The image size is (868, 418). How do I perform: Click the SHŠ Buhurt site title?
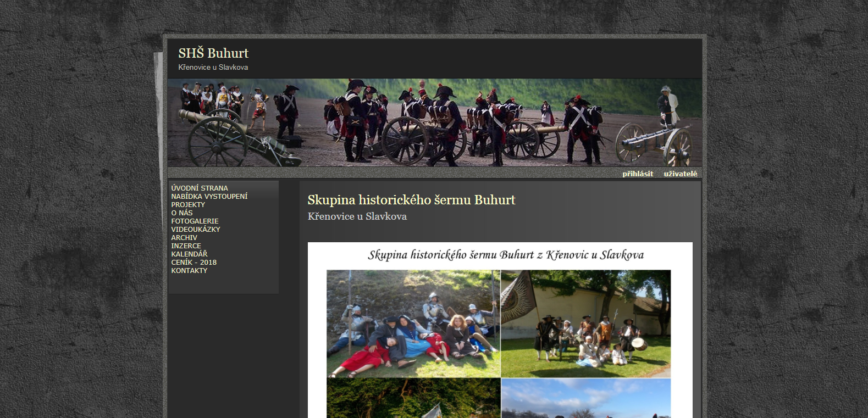pos(213,53)
